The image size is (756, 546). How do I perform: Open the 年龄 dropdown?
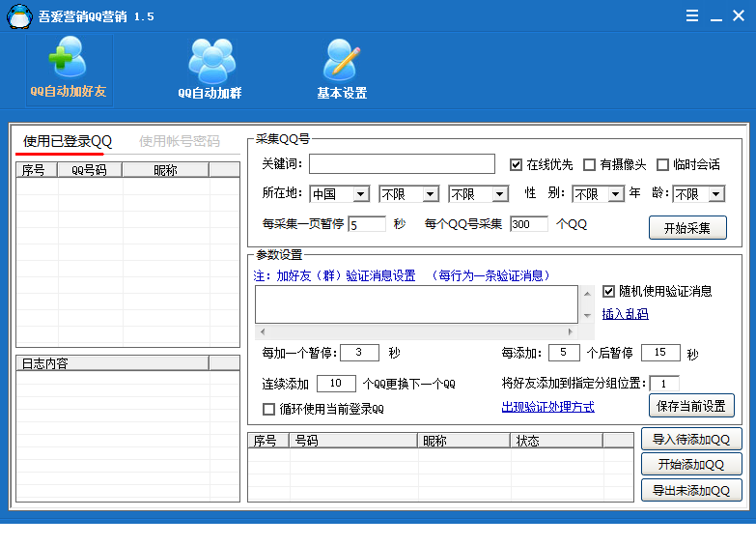pyautogui.click(x=699, y=194)
